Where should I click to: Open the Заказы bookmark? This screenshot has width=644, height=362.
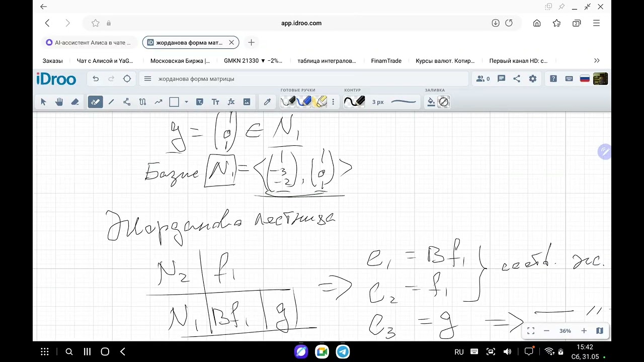point(52,61)
